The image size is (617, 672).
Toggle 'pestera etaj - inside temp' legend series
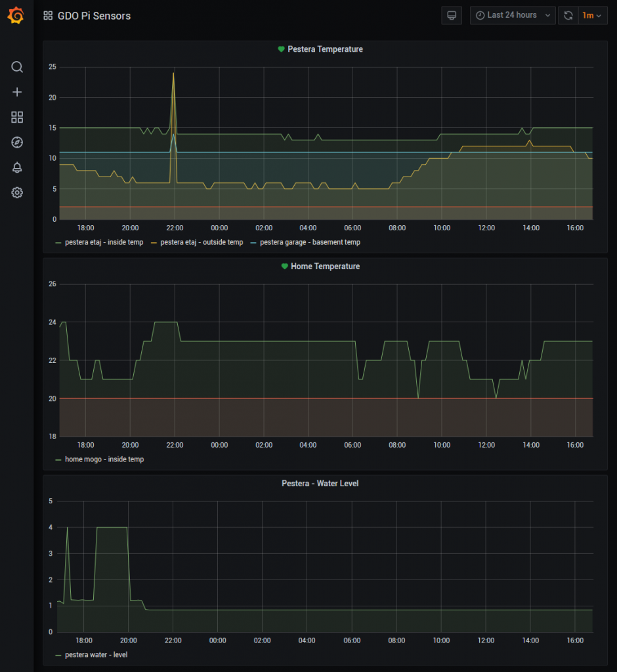coord(104,242)
